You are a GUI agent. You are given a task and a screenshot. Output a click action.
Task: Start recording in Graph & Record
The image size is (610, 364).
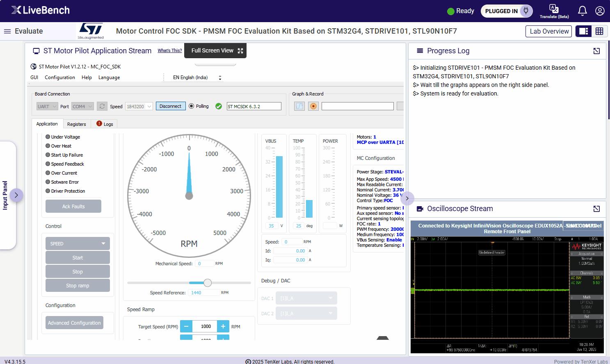coord(313,106)
